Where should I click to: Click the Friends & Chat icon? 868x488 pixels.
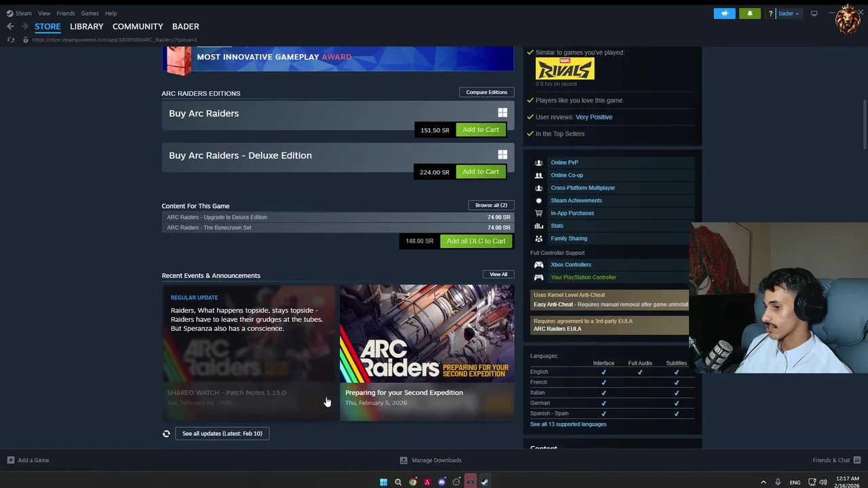(857, 460)
